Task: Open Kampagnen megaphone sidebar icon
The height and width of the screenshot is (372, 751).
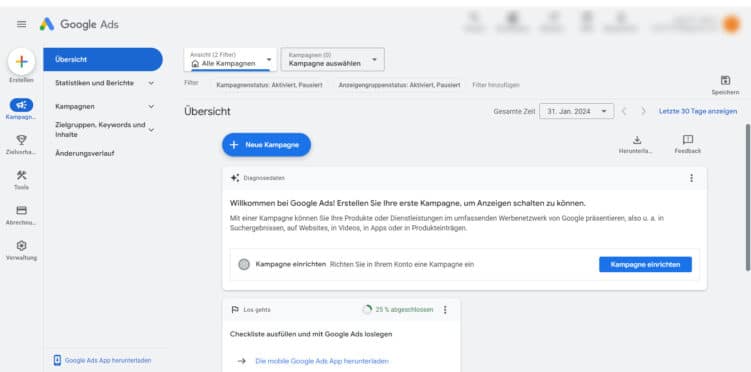Action: click(x=22, y=105)
